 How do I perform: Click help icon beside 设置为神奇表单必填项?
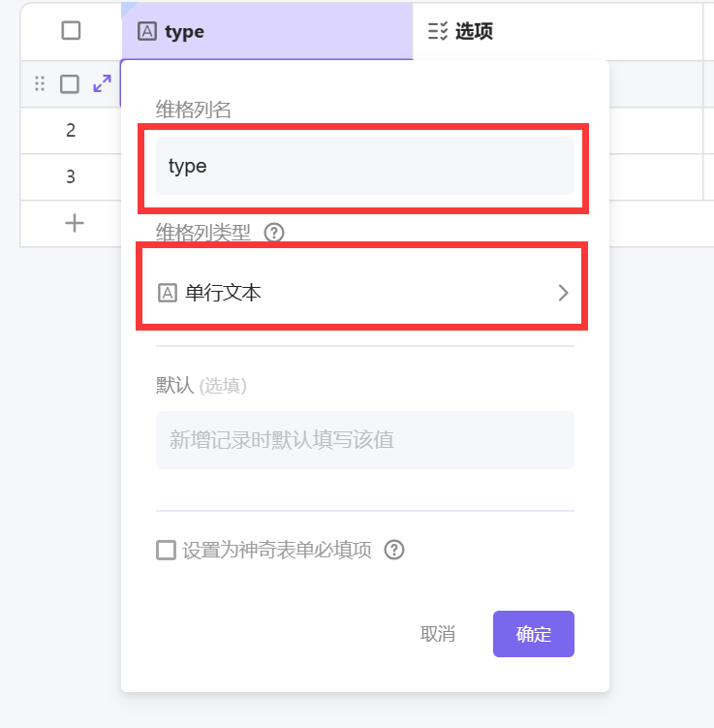pyautogui.click(x=393, y=551)
